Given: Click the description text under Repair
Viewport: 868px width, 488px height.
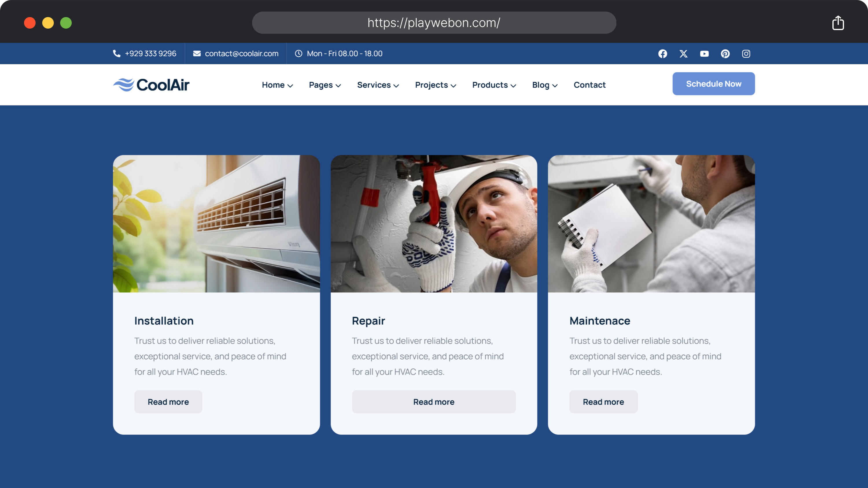Looking at the screenshot, I should tap(428, 356).
